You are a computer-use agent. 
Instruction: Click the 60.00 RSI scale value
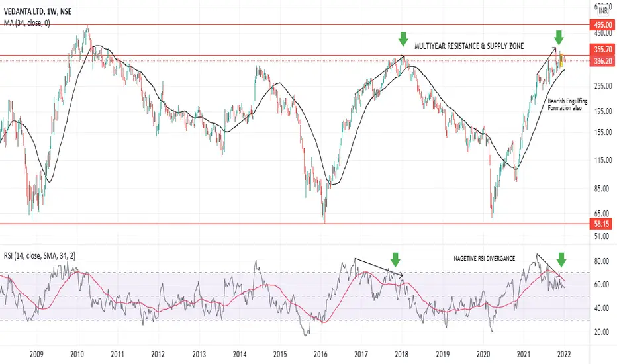(x=602, y=285)
